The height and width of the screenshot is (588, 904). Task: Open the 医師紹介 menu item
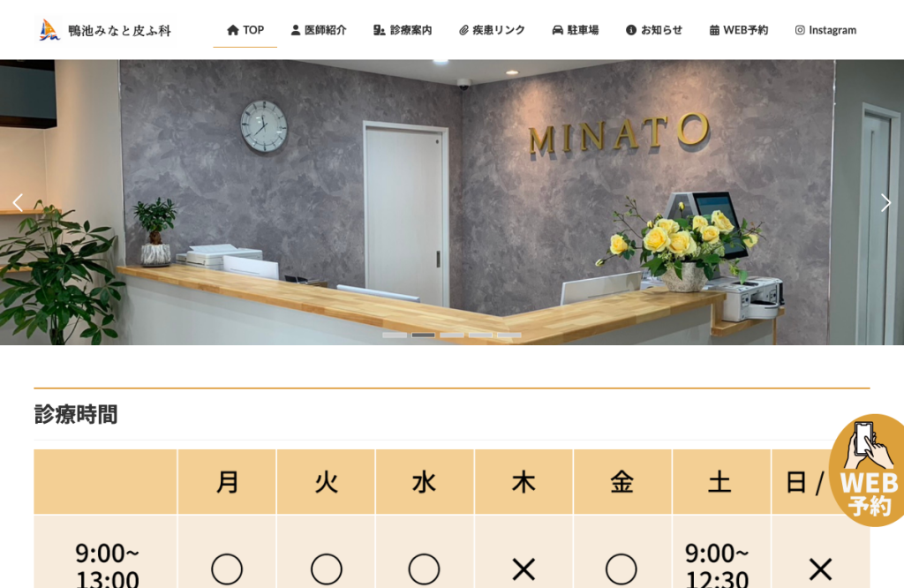click(318, 30)
